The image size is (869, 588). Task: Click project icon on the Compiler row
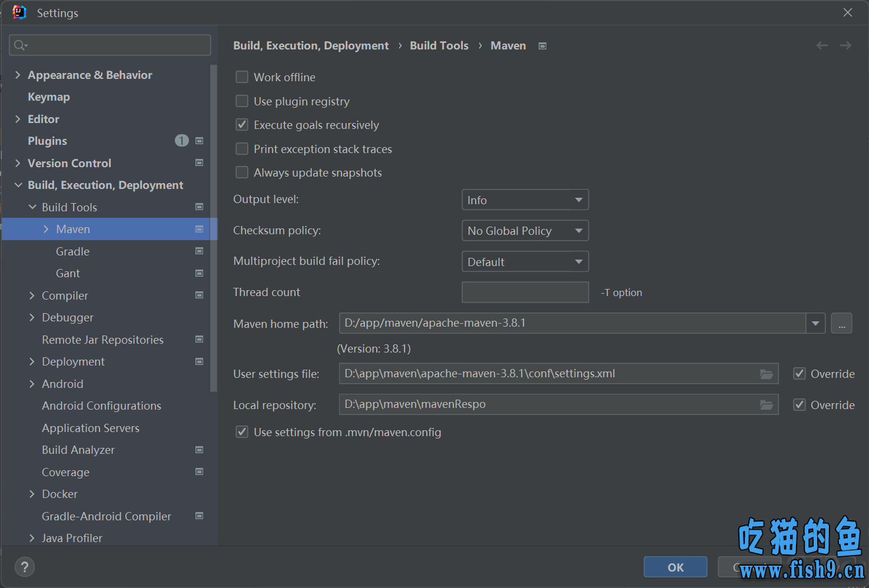pyautogui.click(x=200, y=295)
